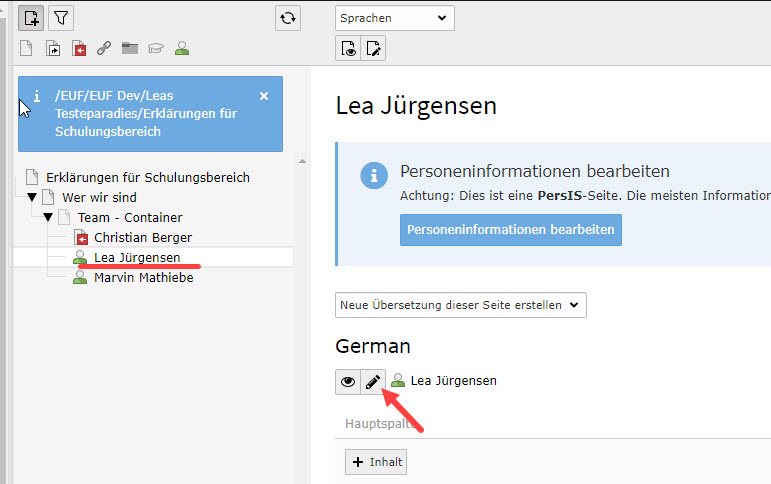Select the external link page type icon
Image resolution: width=771 pixels, height=484 pixels.
click(104, 48)
